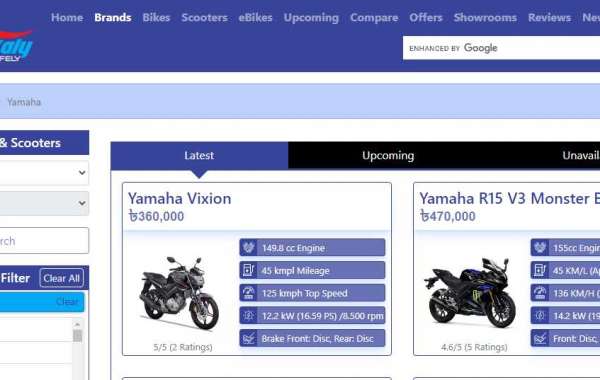The height and width of the screenshot is (380, 600).
Task: Click the Clear All filter button
Action: click(62, 278)
